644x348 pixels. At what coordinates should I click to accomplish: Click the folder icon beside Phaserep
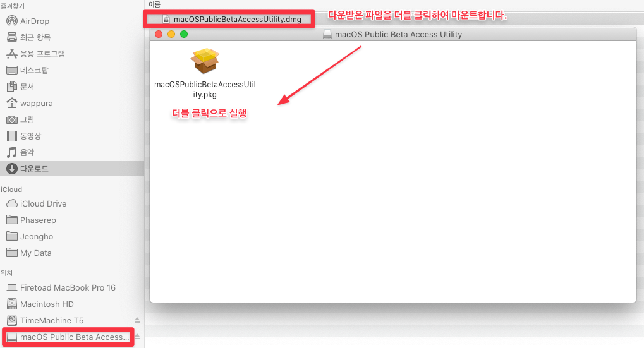click(x=12, y=220)
